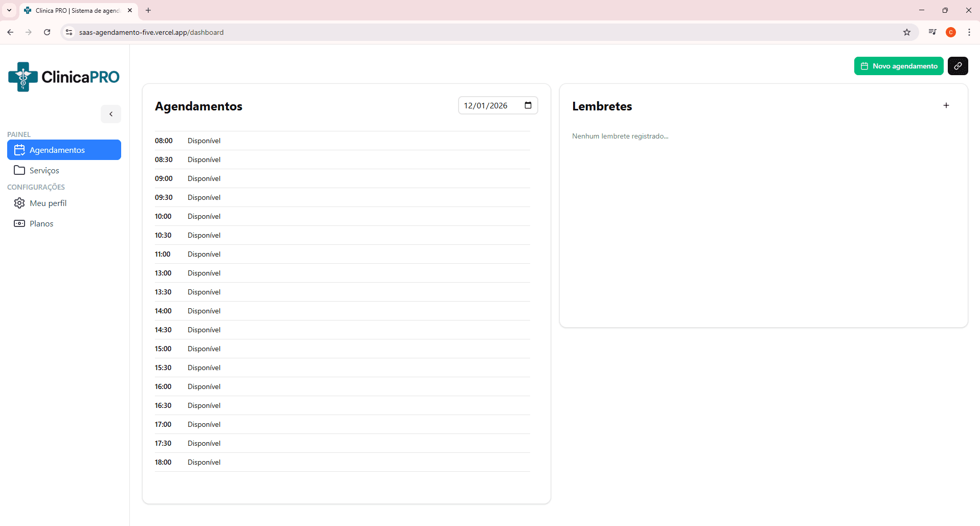
Task: Open Chrome's three-dot menu
Action: coord(969,32)
